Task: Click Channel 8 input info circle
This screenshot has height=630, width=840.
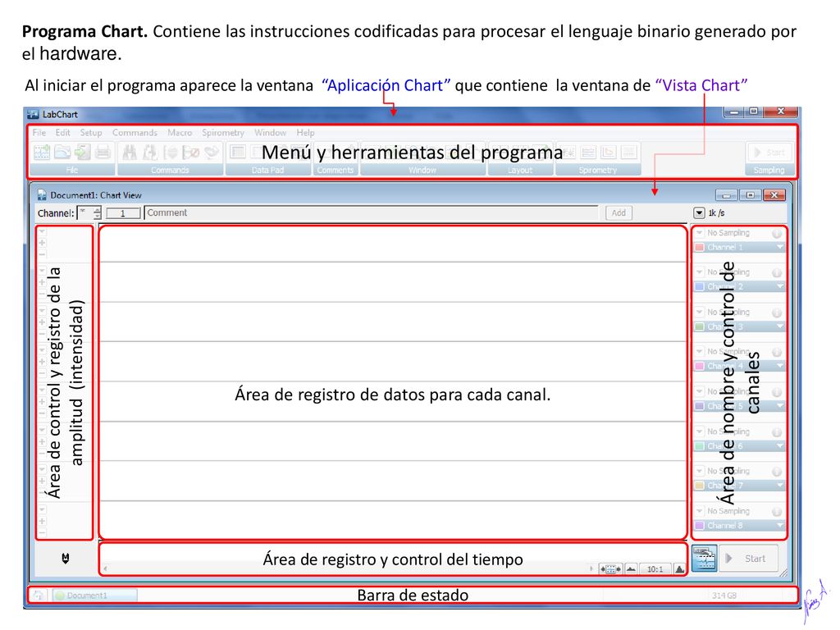Action: (777, 512)
